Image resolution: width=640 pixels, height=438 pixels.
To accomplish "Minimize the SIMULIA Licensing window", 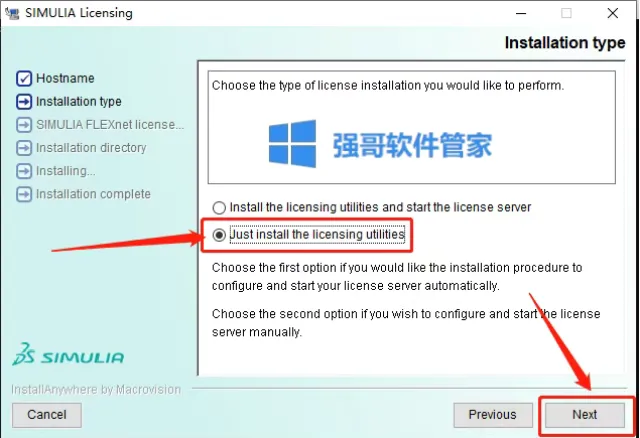I will tap(521, 13).
